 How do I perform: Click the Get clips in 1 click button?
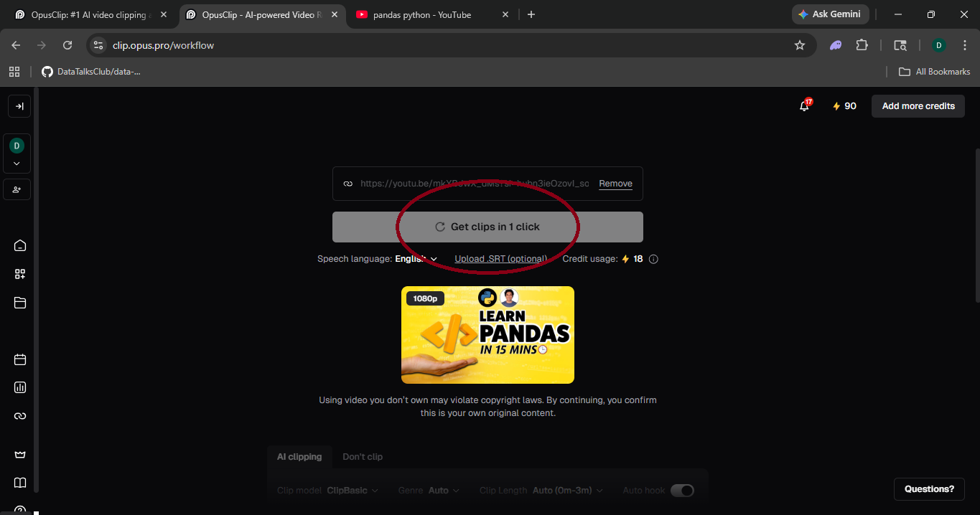[487, 227]
